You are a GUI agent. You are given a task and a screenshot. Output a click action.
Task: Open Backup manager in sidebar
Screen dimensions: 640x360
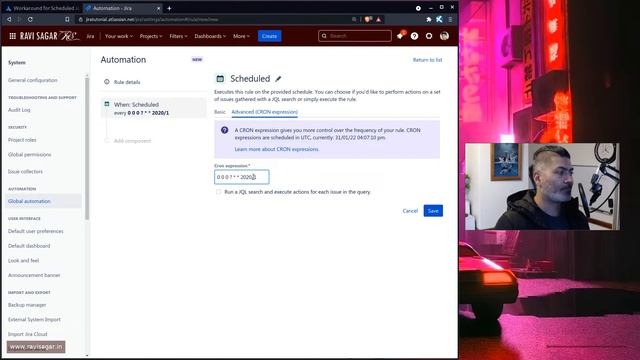[x=27, y=305]
